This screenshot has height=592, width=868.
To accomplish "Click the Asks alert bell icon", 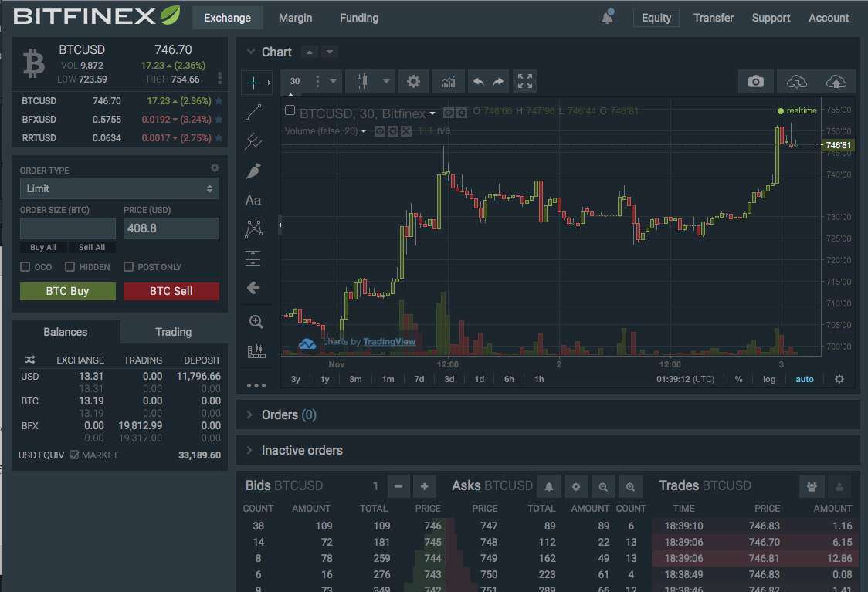I will coord(548,486).
